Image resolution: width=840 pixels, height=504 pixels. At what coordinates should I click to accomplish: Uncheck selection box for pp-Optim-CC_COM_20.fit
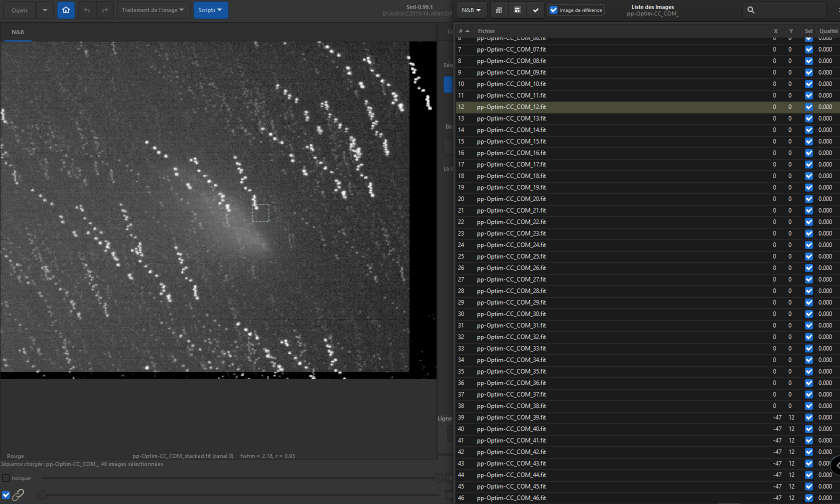pyautogui.click(x=808, y=199)
